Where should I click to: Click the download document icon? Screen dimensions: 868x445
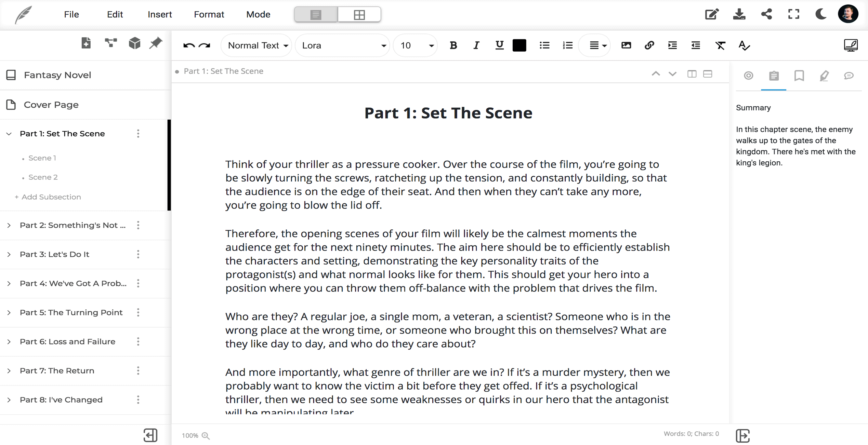740,14
